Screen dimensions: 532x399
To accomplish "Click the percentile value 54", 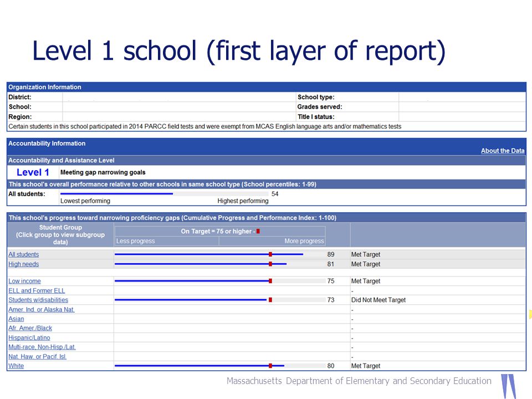I will tap(275, 194).
